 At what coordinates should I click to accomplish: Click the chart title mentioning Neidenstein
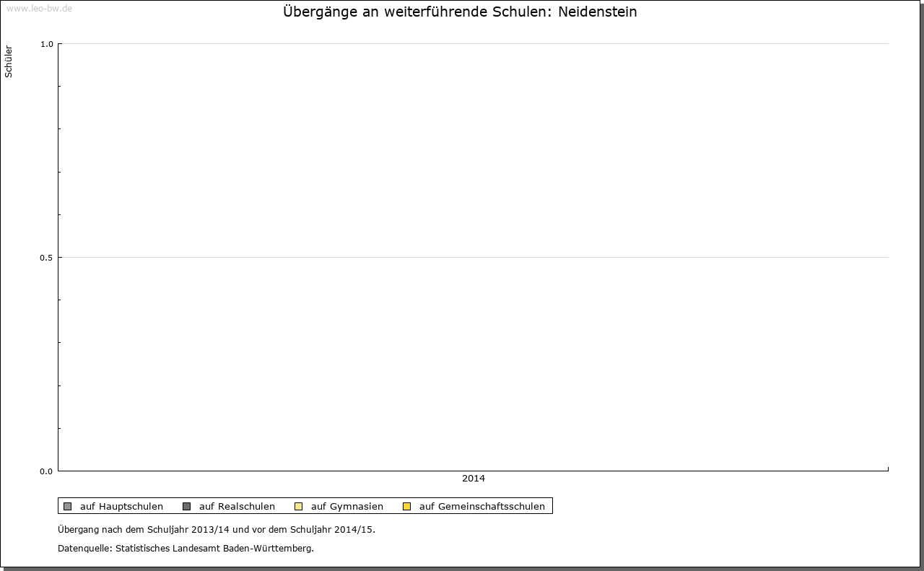460,12
